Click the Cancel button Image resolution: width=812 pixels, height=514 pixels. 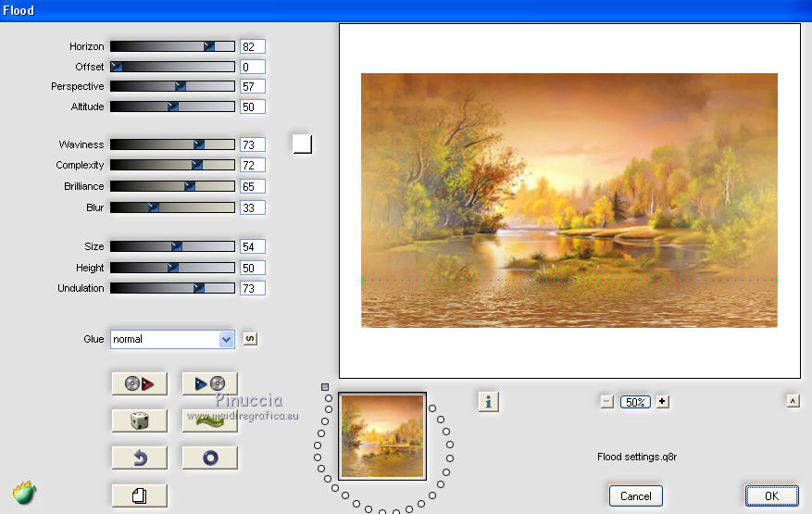pos(635,496)
